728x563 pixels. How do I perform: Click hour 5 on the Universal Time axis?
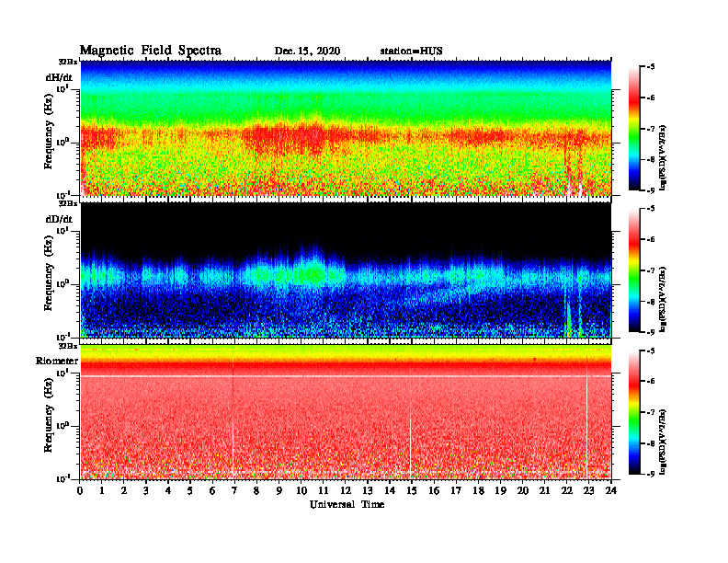point(190,491)
